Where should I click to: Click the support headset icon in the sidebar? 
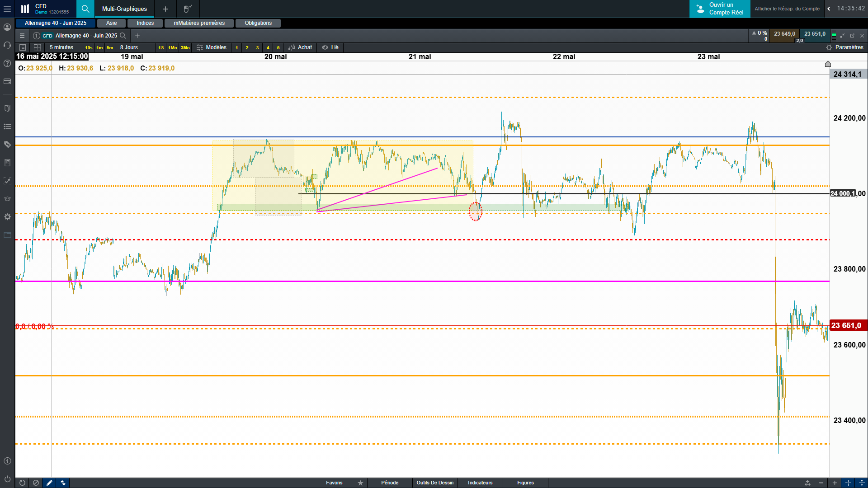7,45
